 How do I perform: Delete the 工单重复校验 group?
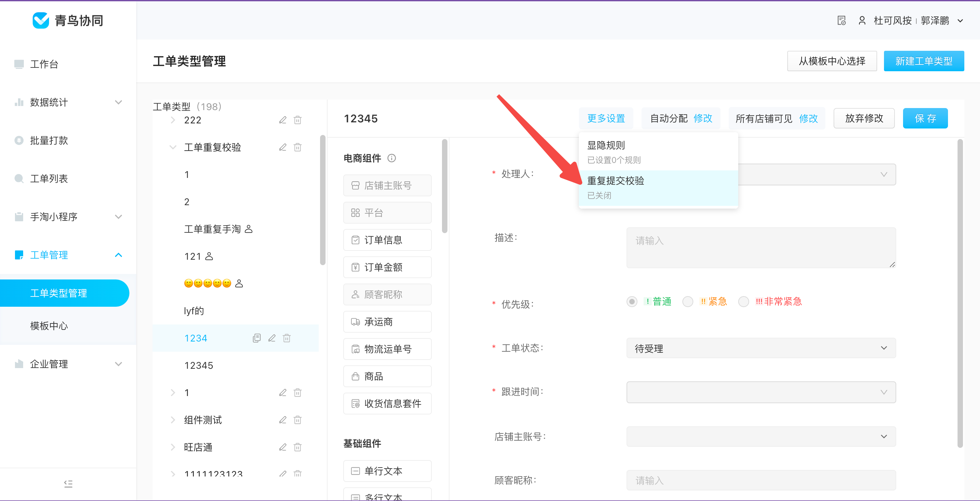coord(298,147)
